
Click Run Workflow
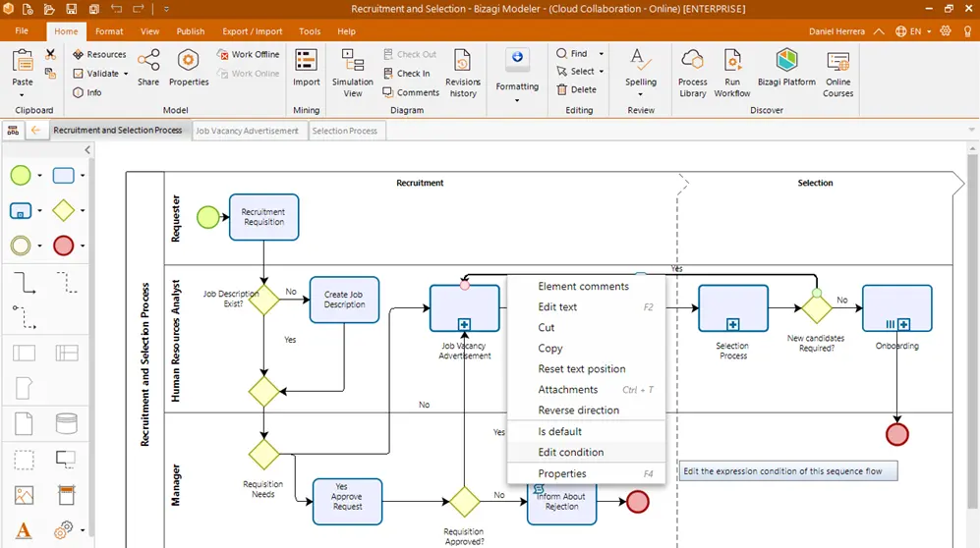pyautogui.click(x=732, y=73)
